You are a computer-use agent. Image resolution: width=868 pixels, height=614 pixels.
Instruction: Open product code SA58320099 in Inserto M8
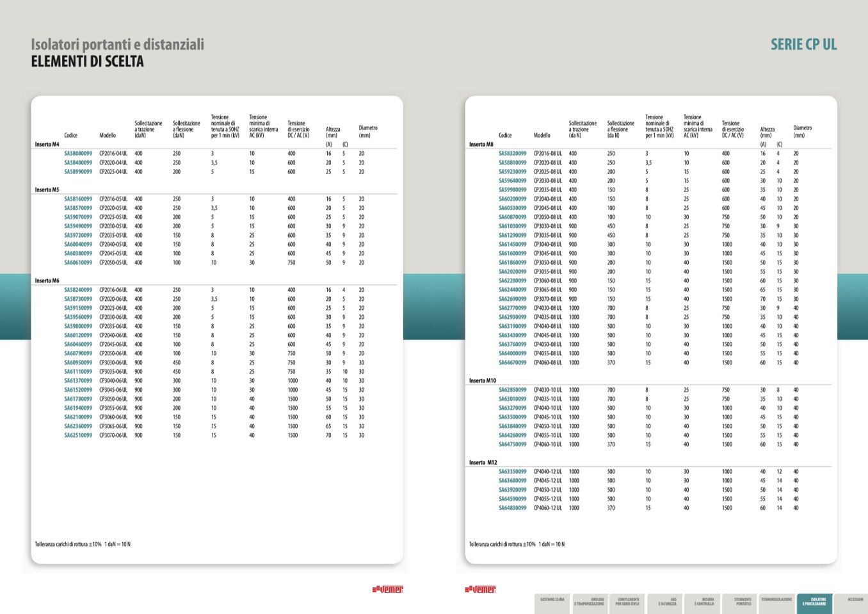(512, 154)
